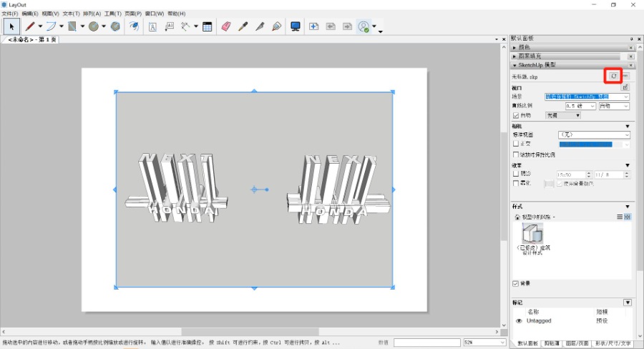This screenshot has width=644, height=349.
Task: Open the scale value dropdown
Action: [x=580, y=106]
